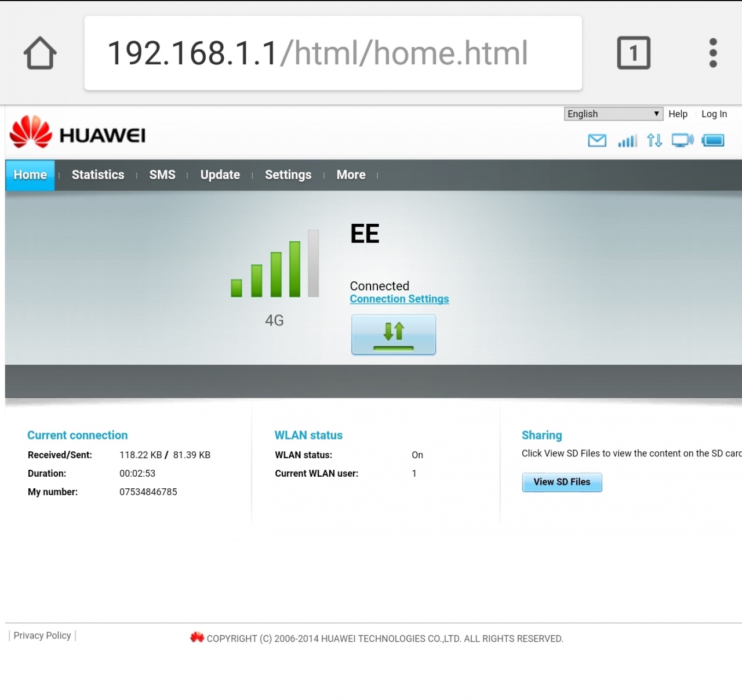Click the WLAN monitor status icon
Image resolution: width=742 pixels, height=700 pixels.
(x=682, y=140)
